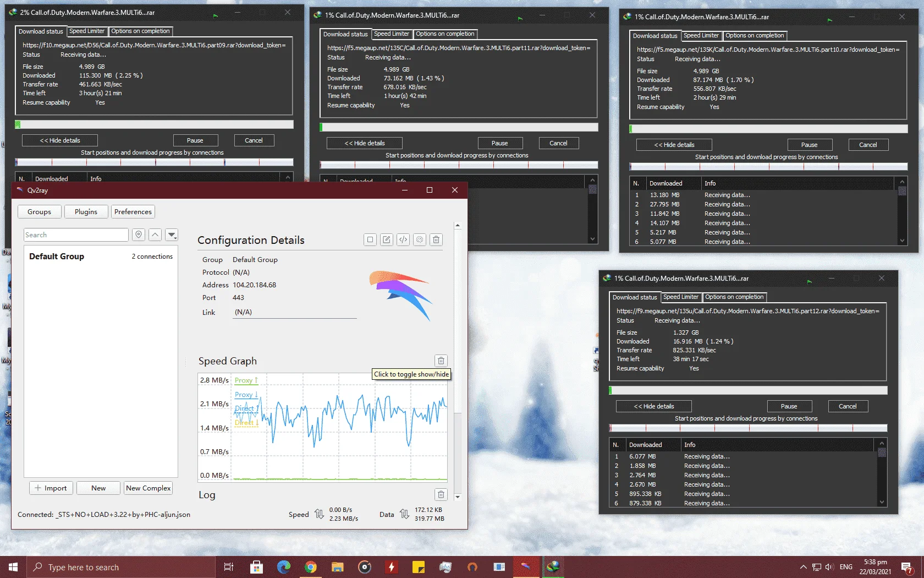The image size is (924, 578).
Task: Cancel the part12 download
Action: (x=848, y=406)
